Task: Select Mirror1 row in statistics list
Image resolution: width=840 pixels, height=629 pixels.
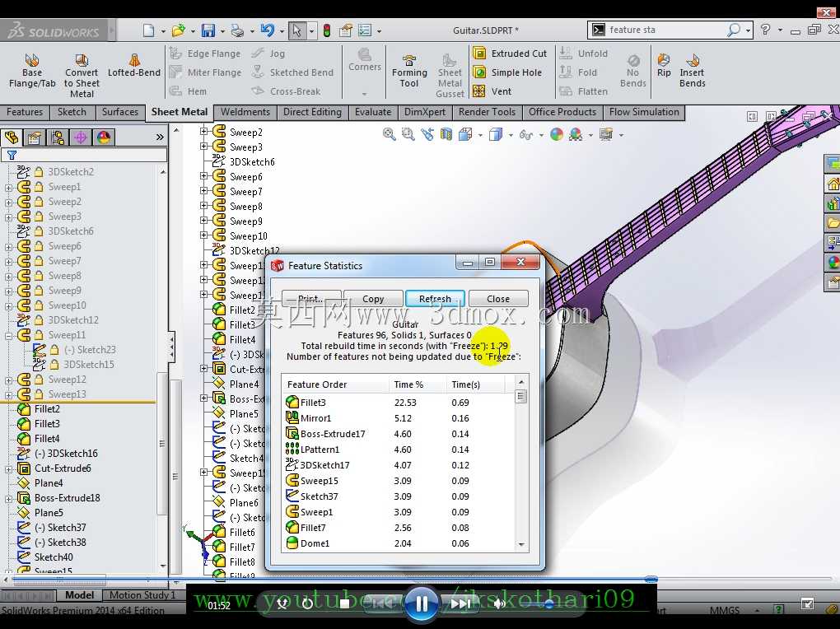Action: click(x=398, y=418)
